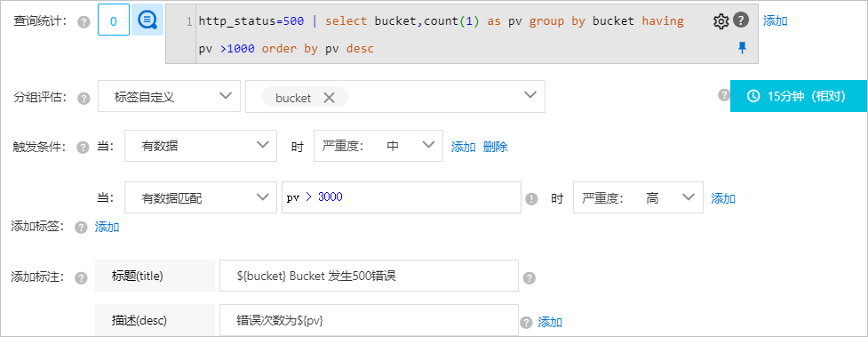Remove the bucket tag with X icon
The width and height of the screenshot is (868, 337).
click(329, 98)
